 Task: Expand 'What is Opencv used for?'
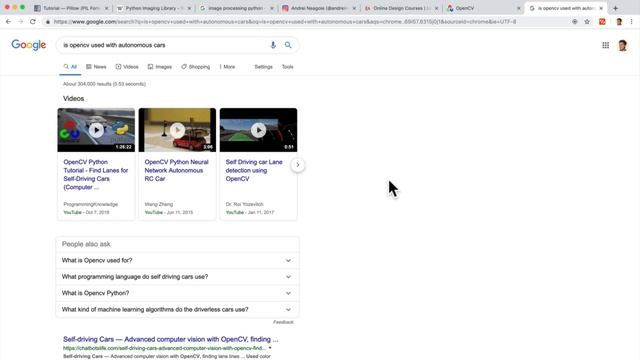click(177, 260)
